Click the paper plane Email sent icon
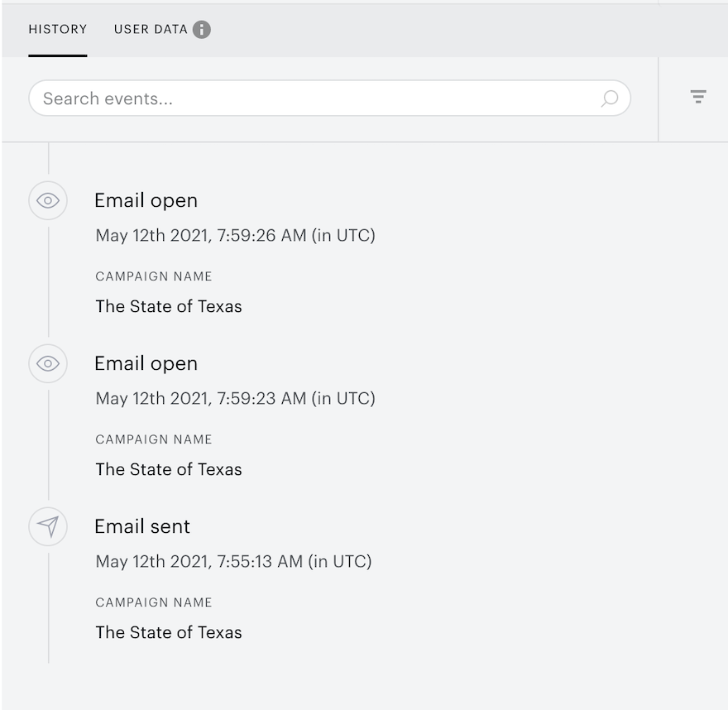The image size is (728, 710). [x=48, y=526]
